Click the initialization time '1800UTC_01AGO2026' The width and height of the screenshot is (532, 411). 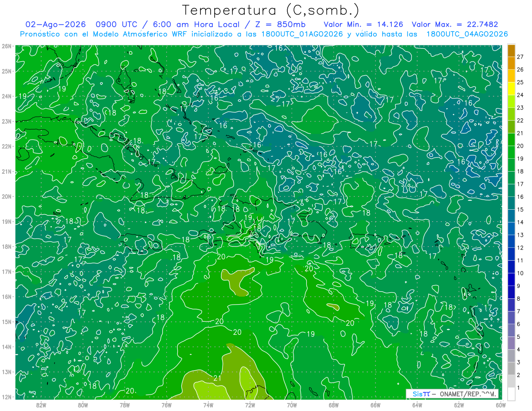pos(302,34)
